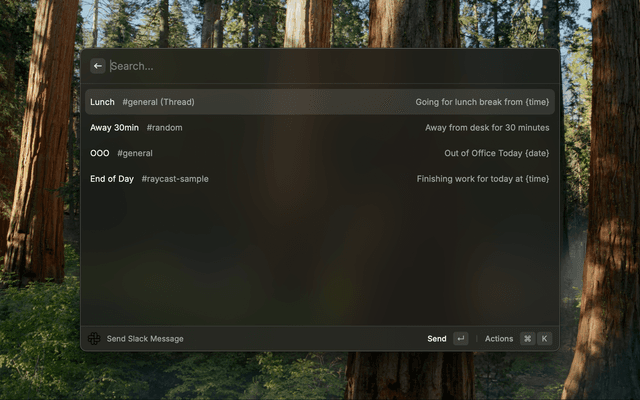Click 'Out of Office Today {date}' text
The height and width of the screenshot is (400, 640).
(496, 153)
